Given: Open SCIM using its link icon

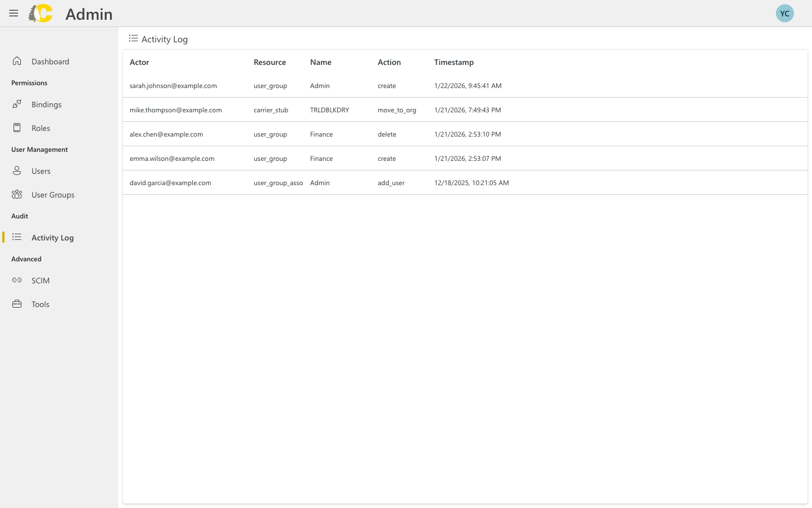Looking at the screenshot, I should pyautogui.click(x=17, y=280).
